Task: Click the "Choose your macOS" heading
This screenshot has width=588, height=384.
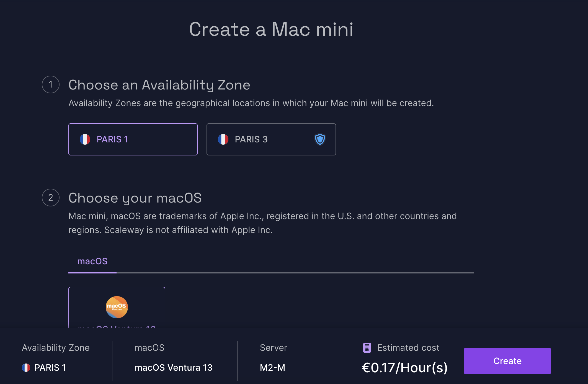Action: [x=135, y=198]
